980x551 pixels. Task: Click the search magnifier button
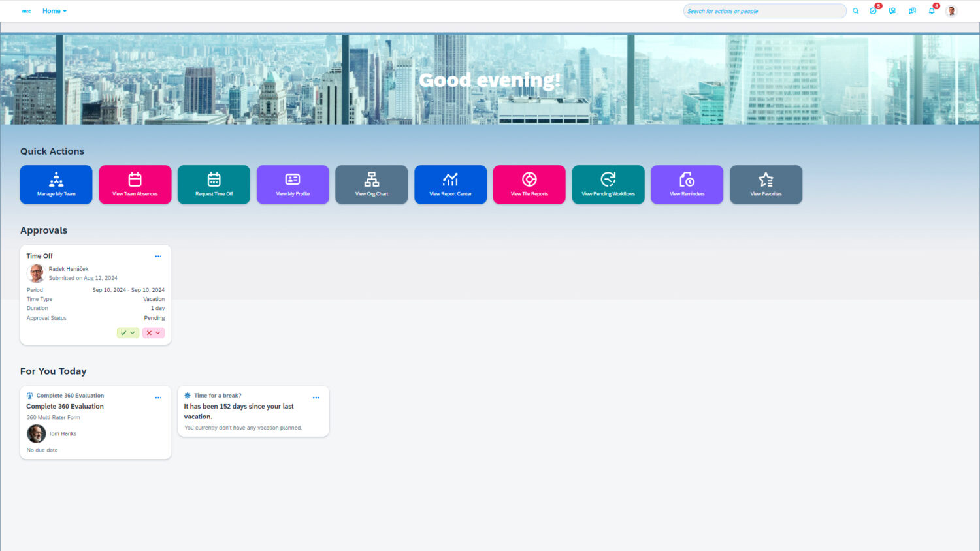[855, 11]
